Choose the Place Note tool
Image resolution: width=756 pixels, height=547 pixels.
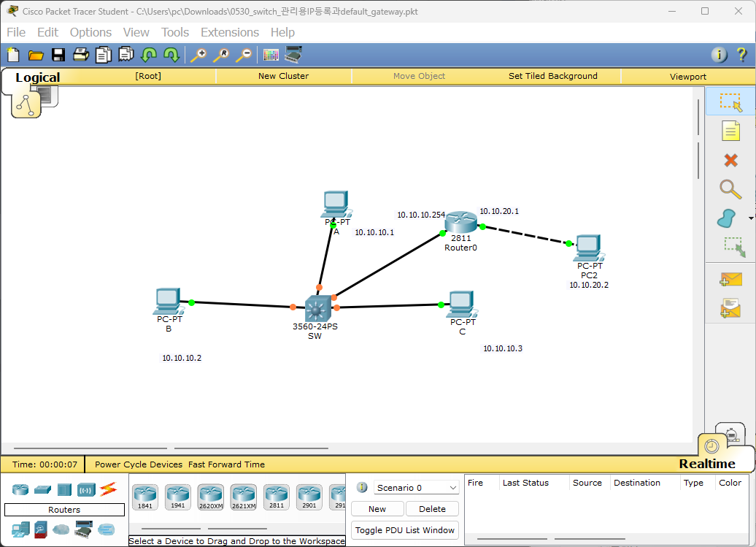[x=730, y=131]
